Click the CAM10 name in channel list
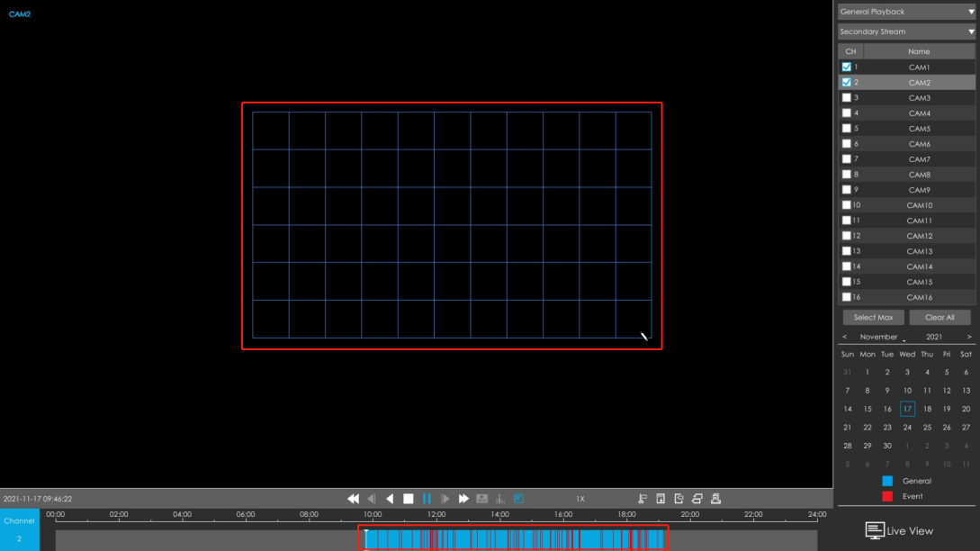 point(920,205)
